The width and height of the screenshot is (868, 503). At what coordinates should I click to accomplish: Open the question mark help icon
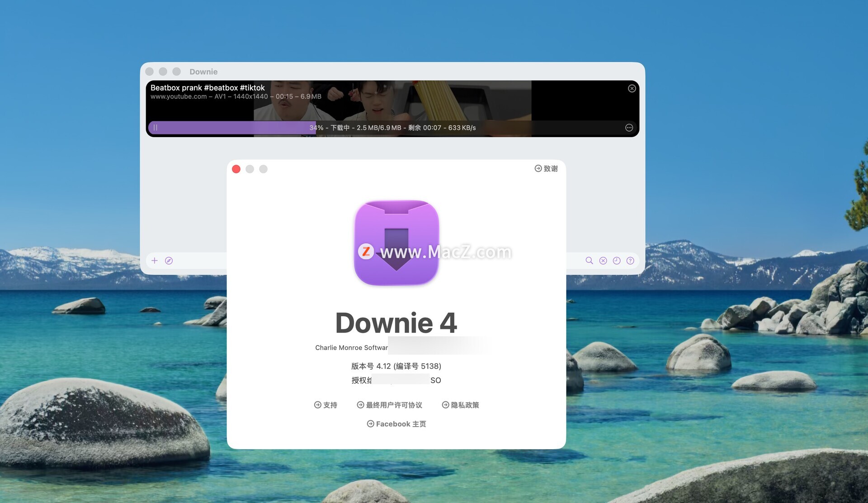tap(630, 261)
